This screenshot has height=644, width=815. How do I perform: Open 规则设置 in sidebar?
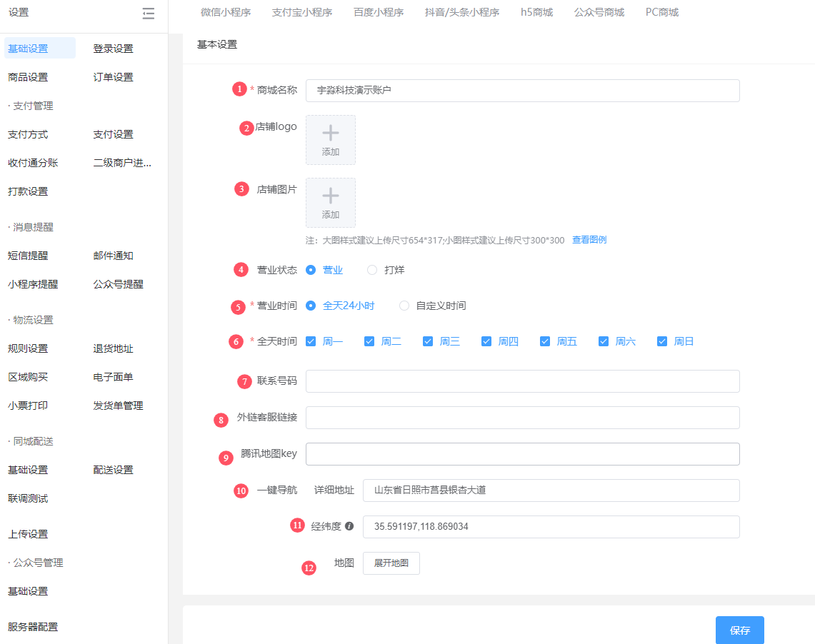pyautogui.click(x=28, y=348)
